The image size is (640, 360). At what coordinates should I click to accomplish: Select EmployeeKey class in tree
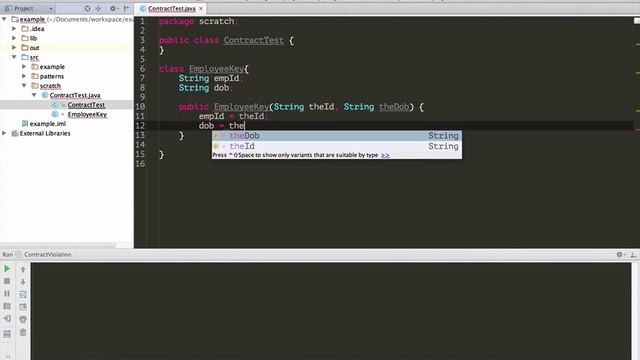click(x=87, y=114)
